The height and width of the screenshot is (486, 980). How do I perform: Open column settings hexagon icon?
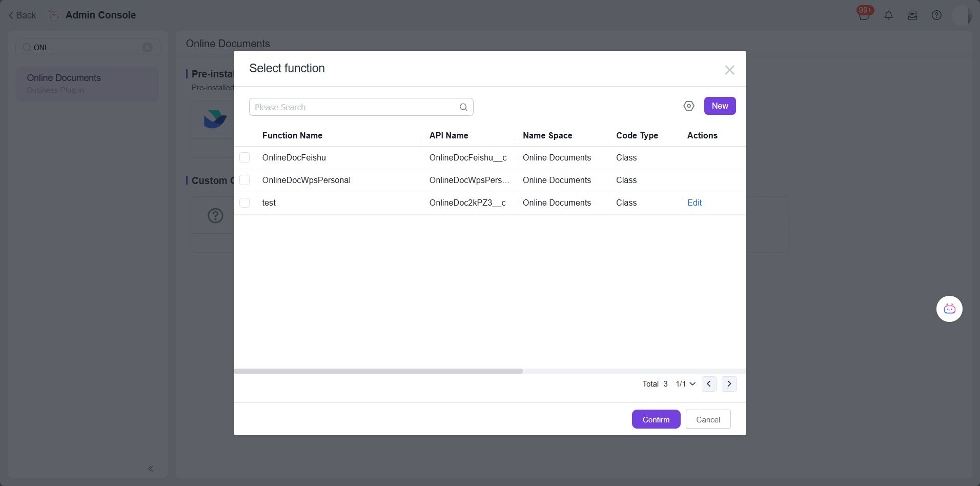688,106
